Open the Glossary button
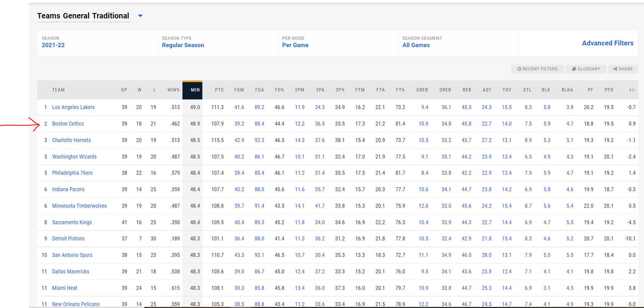 (x=586, y=69)
